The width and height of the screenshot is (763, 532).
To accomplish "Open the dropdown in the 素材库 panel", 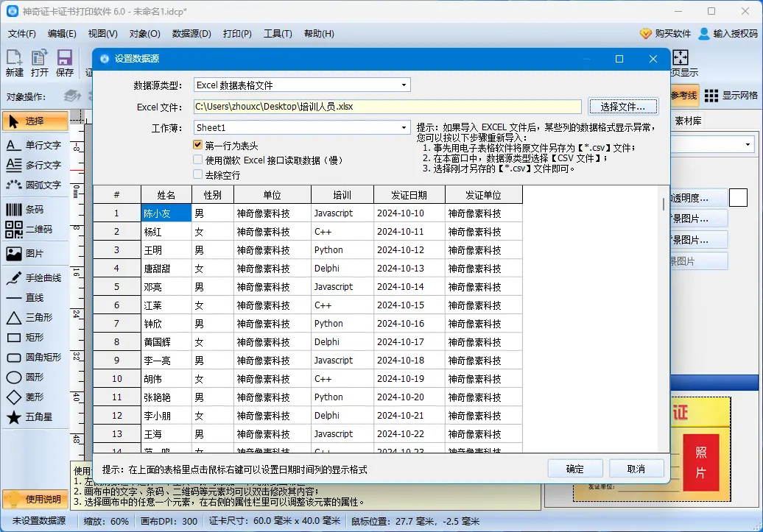I will 749,144.
